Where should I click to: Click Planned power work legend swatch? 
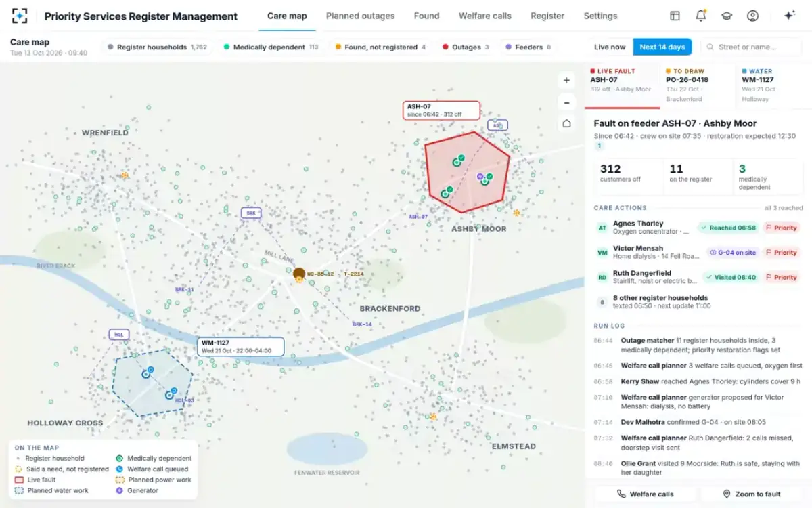click(120, 480)
